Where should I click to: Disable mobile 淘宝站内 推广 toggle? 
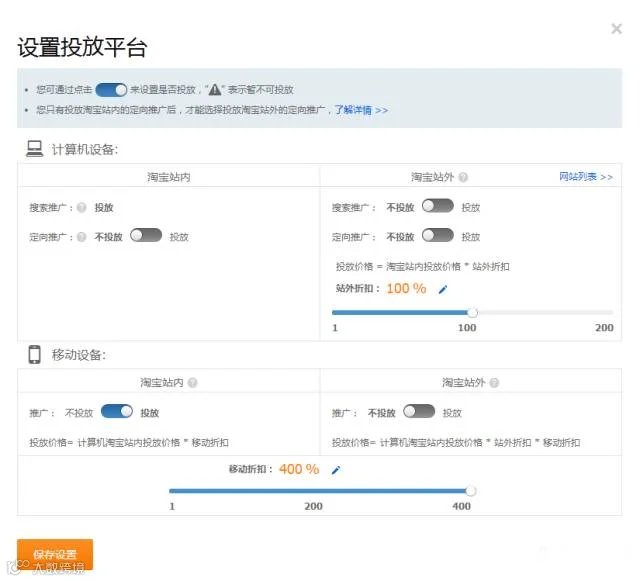pos(117,411)
